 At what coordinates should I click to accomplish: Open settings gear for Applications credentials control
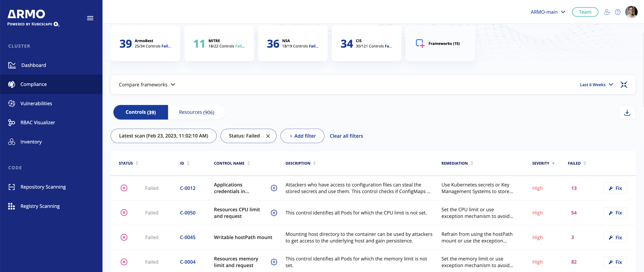[x=274, y=188]
